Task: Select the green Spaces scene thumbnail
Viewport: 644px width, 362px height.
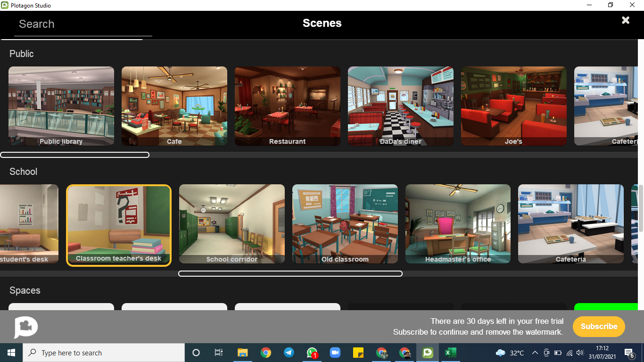Action: 606,307
